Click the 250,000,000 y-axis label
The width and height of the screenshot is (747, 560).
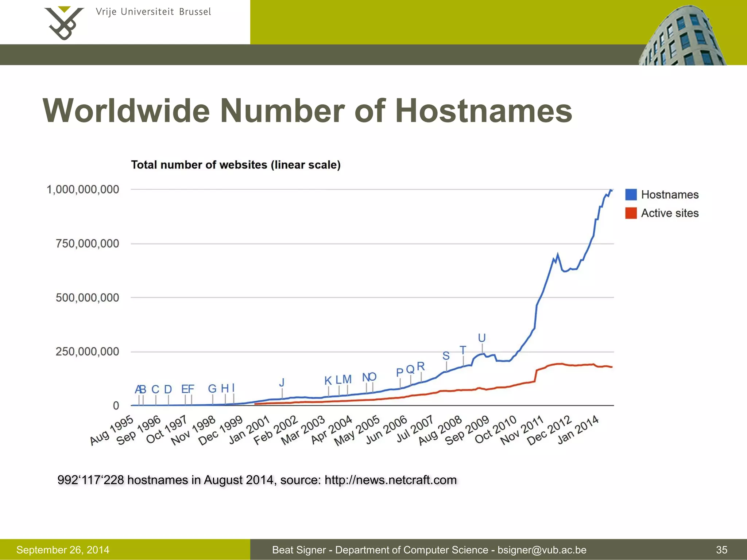87,351
